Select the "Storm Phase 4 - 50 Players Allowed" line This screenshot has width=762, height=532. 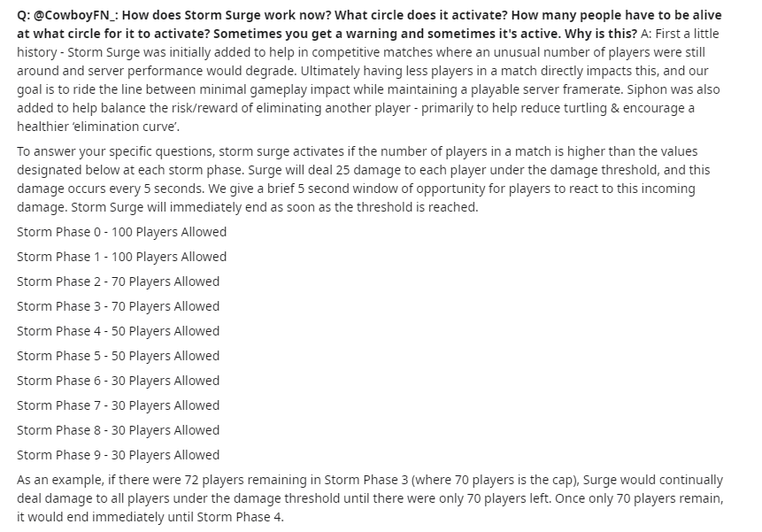click(x=118, y=331)
